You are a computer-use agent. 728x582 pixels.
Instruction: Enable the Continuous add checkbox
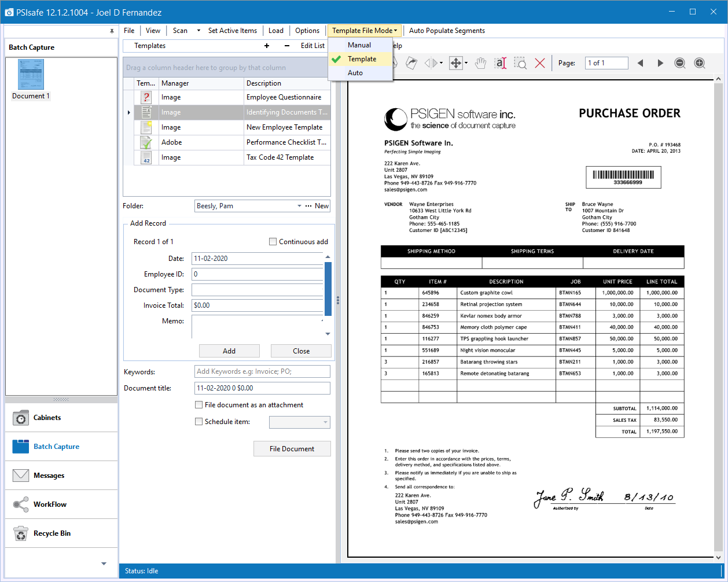point(273,242)
